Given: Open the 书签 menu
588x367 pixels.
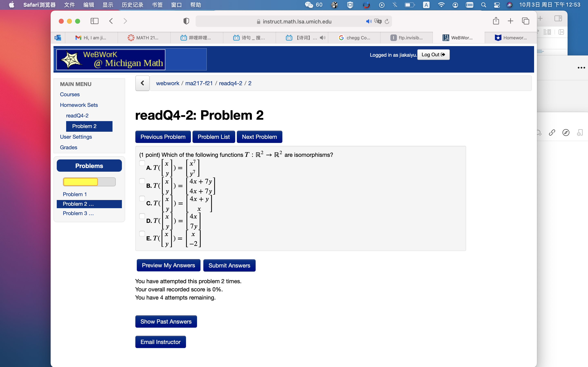Looking at the screenshot, I should 157,5.
